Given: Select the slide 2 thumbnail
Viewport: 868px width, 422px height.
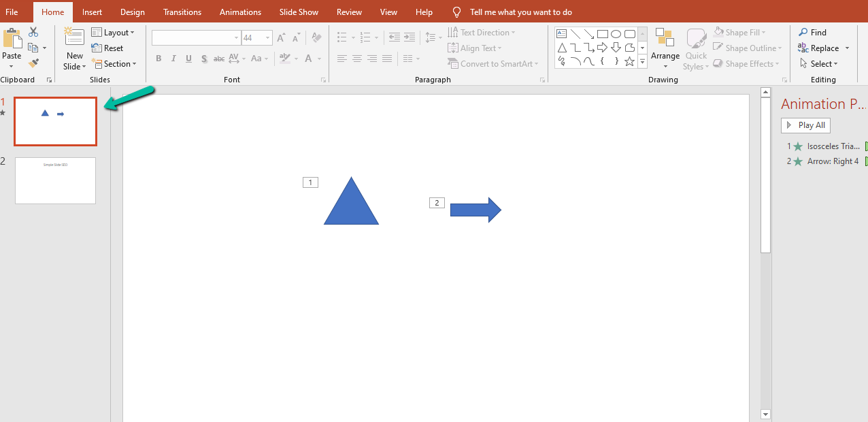Looking at the screenshot, I should (55, 180).
